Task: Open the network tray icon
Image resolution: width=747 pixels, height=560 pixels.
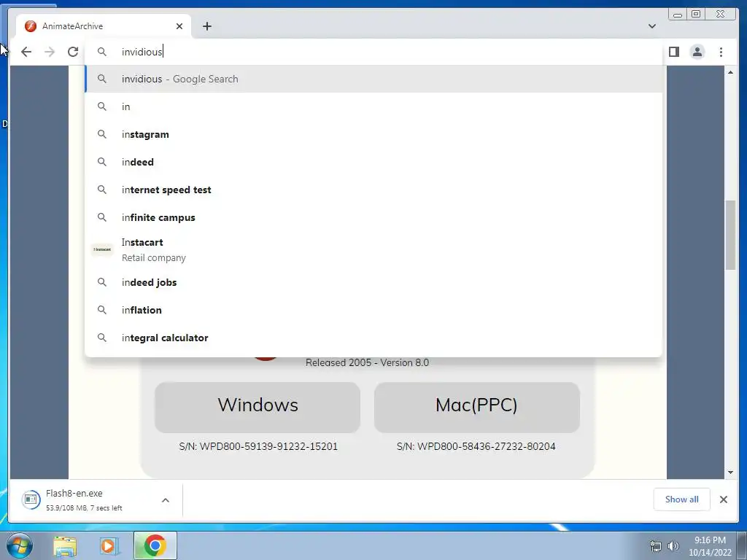Action: click(x=656, y=546)
